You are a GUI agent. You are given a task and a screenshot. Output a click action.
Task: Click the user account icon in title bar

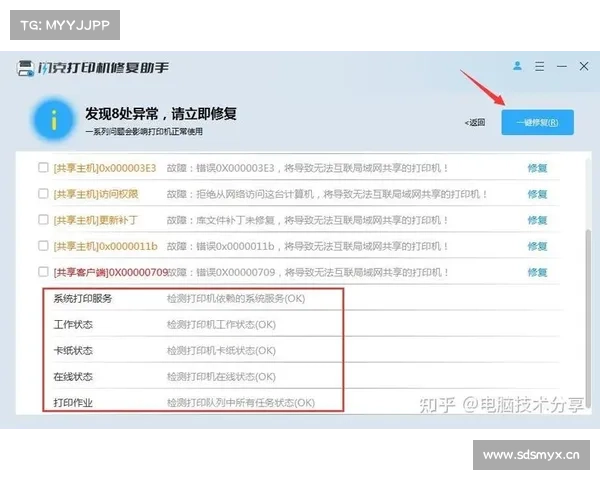point(517,66)
